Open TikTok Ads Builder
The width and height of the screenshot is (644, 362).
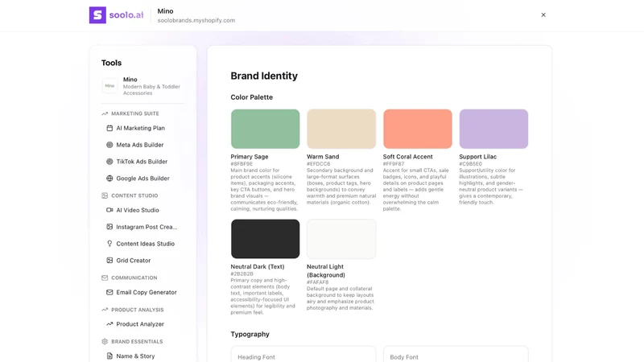(x=142, y=162)
